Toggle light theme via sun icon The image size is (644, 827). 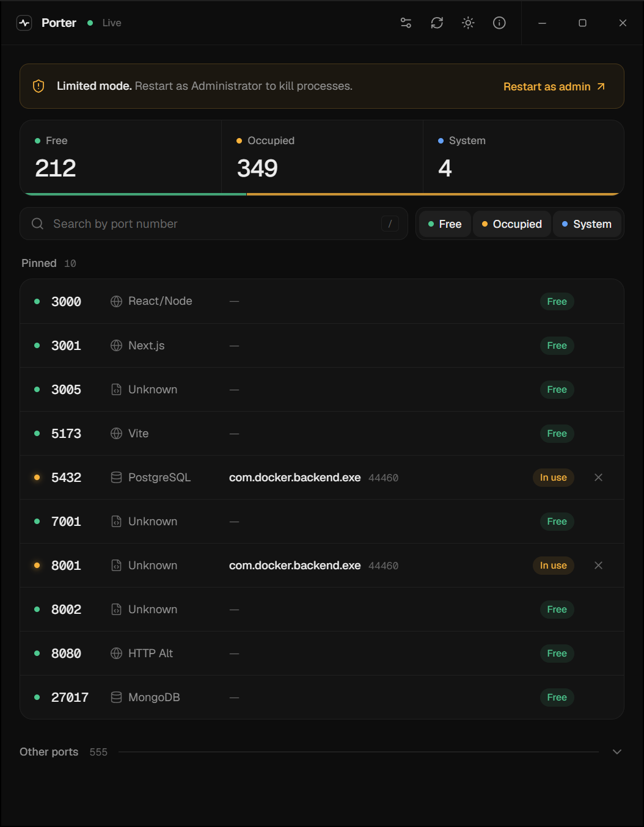tap(468, 23)
